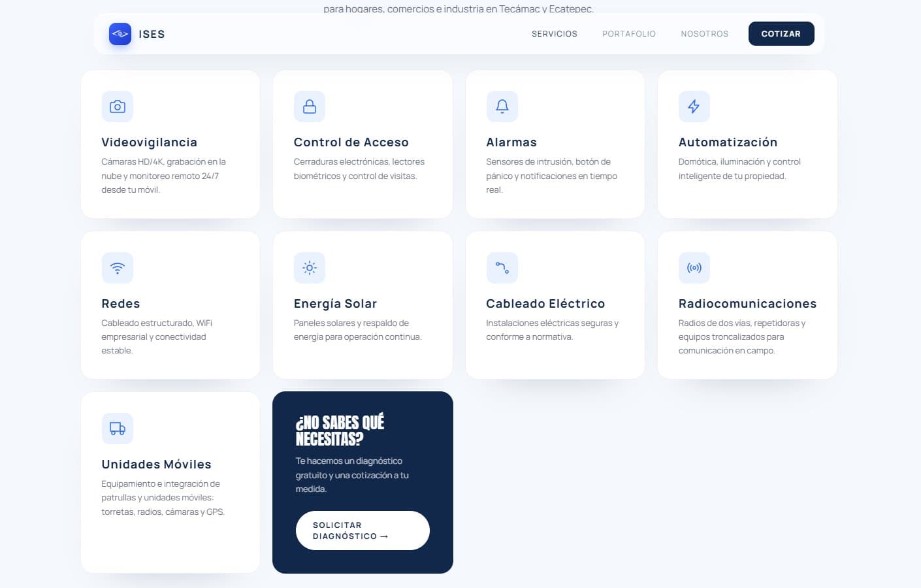Click the ISES brand name text

(x=152, y=34)
